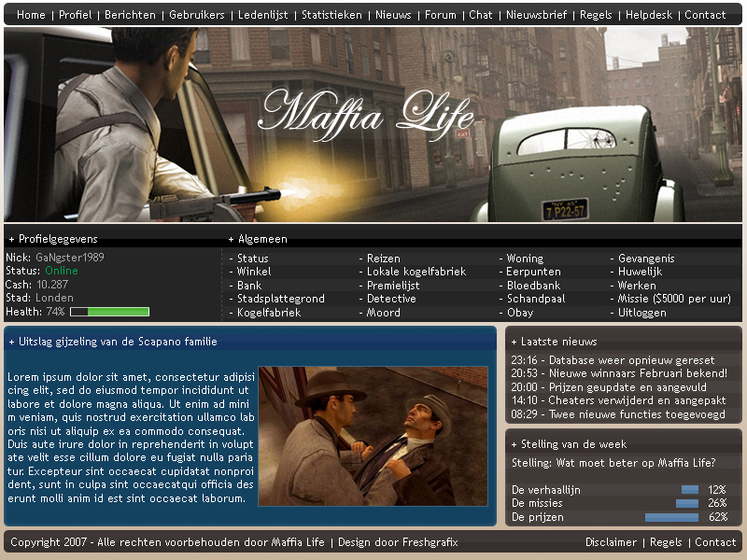The width and height of the screenshot is (747, 560).
Task: Expand the Algemeen section header
Action: point(258,239)
